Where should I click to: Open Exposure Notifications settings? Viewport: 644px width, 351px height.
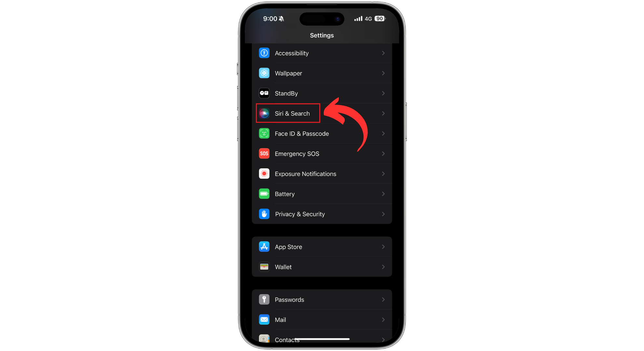321,174
